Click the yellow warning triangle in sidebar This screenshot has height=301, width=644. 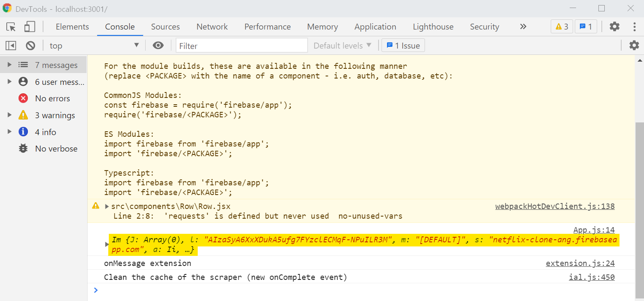pyautogui.click(x=23, y=115)
